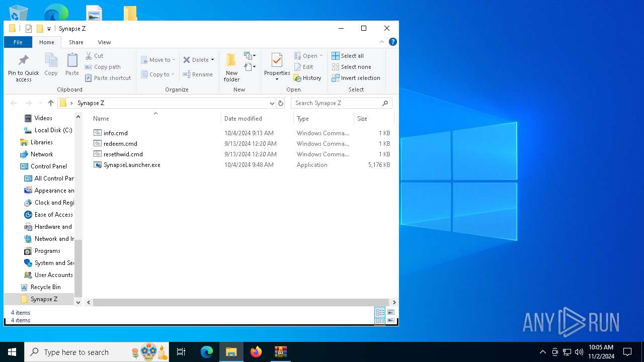Viewport: 644px width, 362px height.
Task: Launch Firefox from taskbar
Action: pyautogui.click(x=256, y=352)
